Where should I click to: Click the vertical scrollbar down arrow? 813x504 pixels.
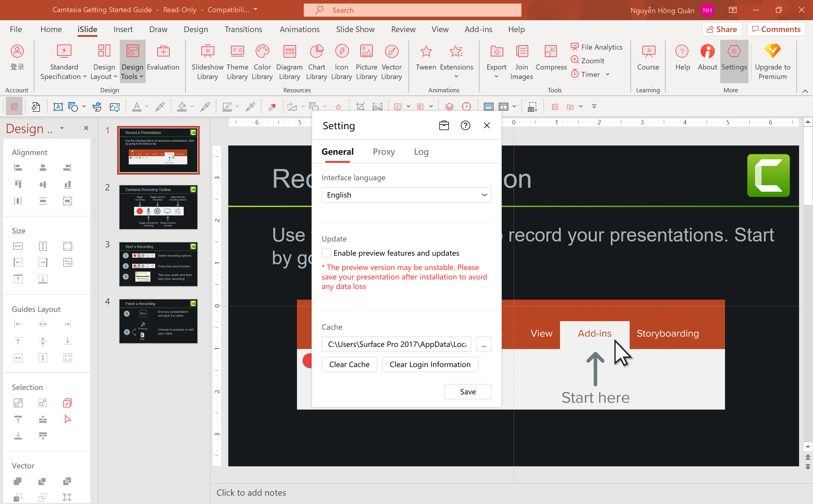click(808, 447)
